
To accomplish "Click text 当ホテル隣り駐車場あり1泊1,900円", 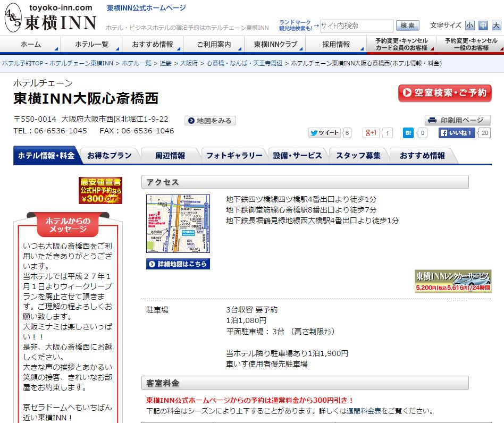I will pyautogui.click(x=287, y=353).
